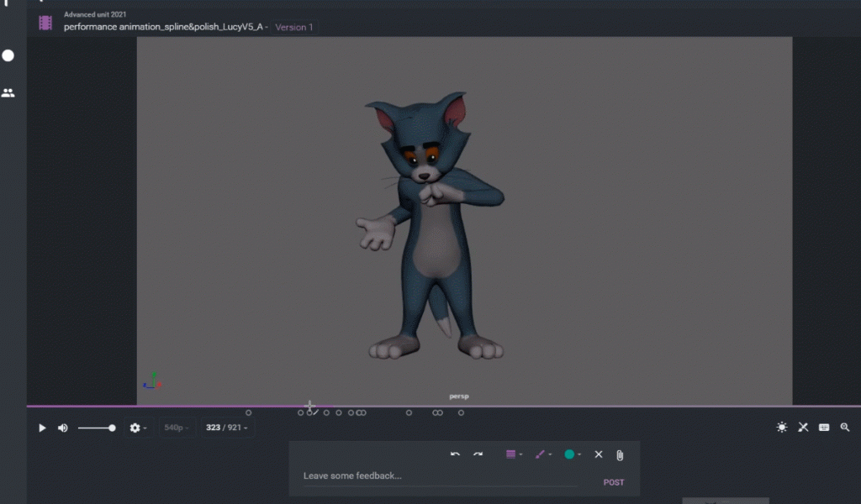The width and height of the screenshot is (861, 504).
Task: Click the performance animation_spline&polish_LucyV5_A title
Action: pyautogui.click(x=163, y=27)
